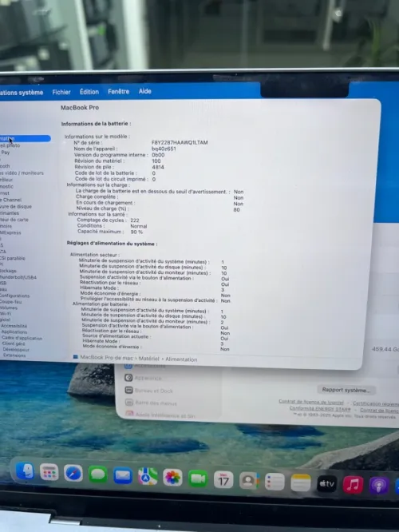
Task: Select Extensions sidebar item
Action: [14, 355]
